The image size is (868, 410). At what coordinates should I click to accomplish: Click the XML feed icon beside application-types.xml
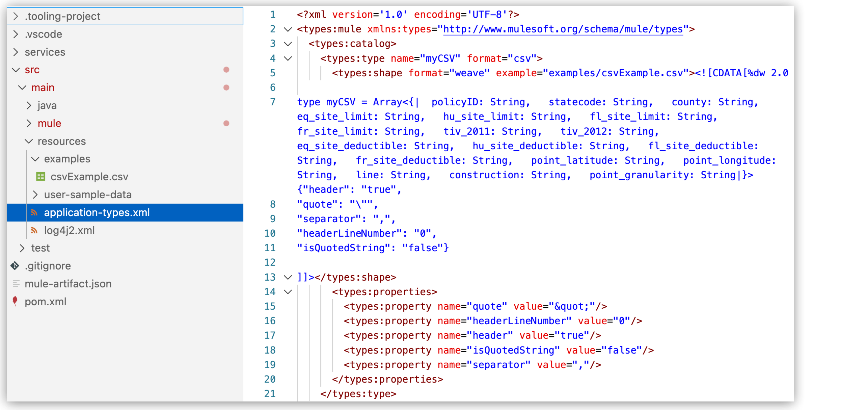[35, 212]
